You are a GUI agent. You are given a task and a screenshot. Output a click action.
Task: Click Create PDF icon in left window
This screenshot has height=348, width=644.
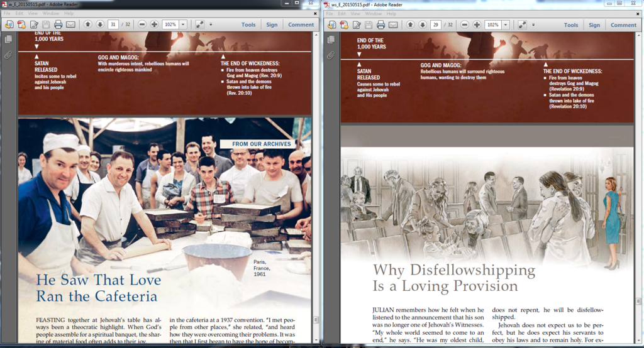pos(22,24)
